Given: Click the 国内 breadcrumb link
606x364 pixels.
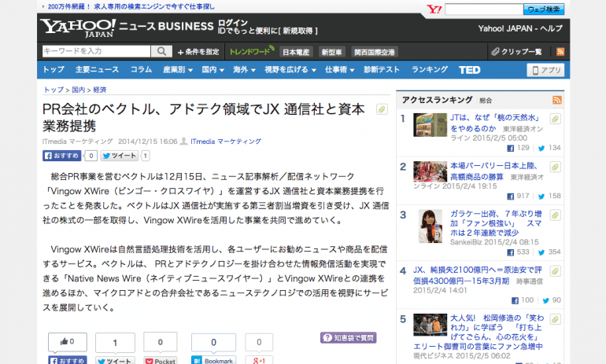Looking at the screenshot, I should pyautogui.click(x=79, y=90).
